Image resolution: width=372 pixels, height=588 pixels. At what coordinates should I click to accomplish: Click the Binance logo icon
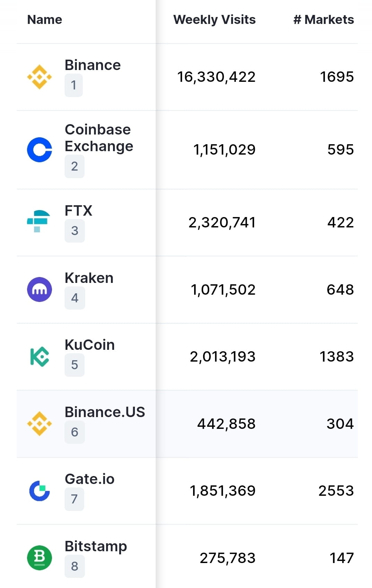[39, 76]
